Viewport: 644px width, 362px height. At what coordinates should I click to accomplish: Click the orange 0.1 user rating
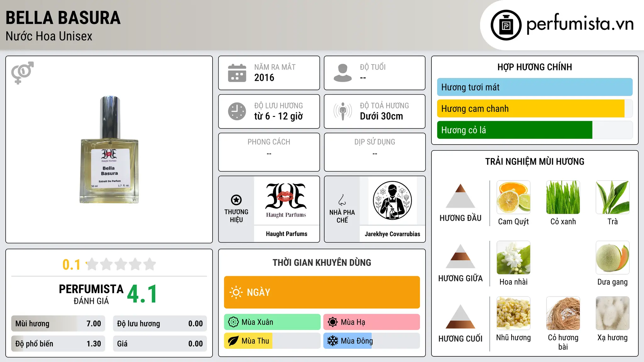71,265
